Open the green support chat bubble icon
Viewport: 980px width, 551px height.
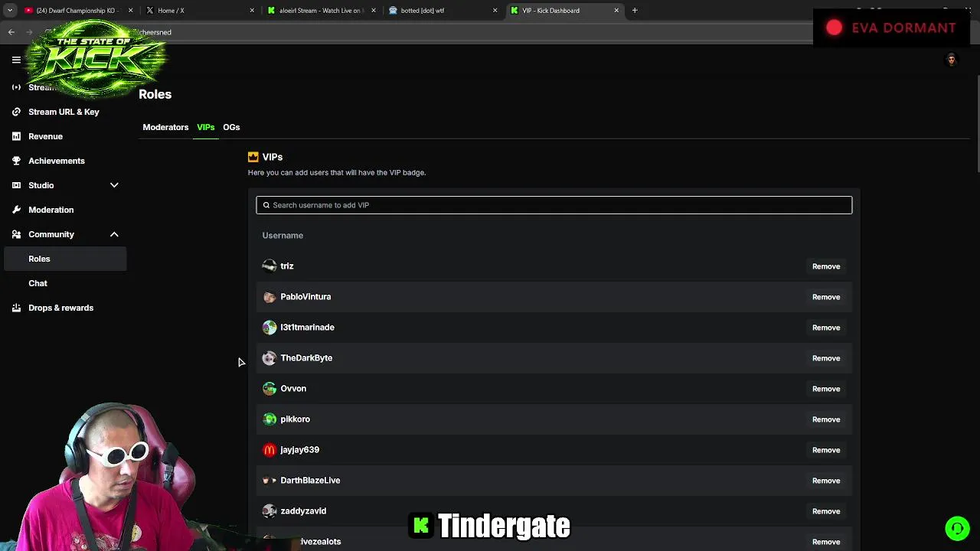tap(957, 528)
